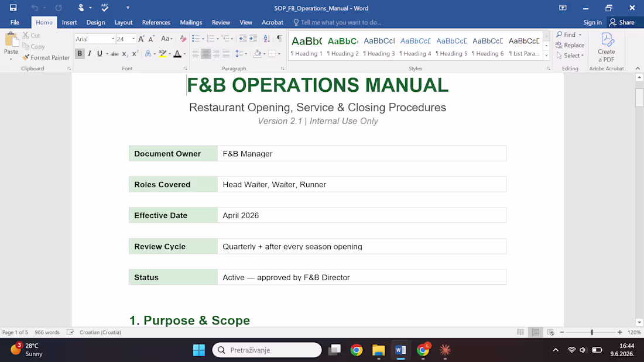Click the Share button
The height and width of the screenshot is (362, 644).
coord(622,23)
